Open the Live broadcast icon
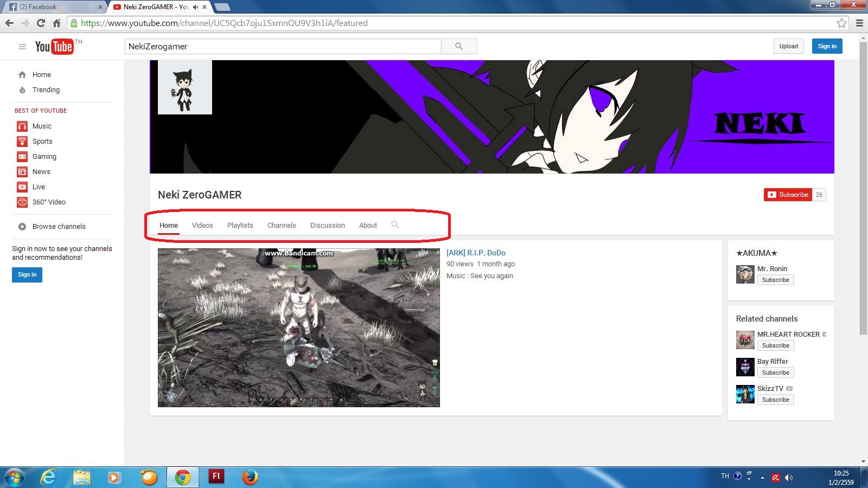Screen dimensions: 868x488 [22, 187]
